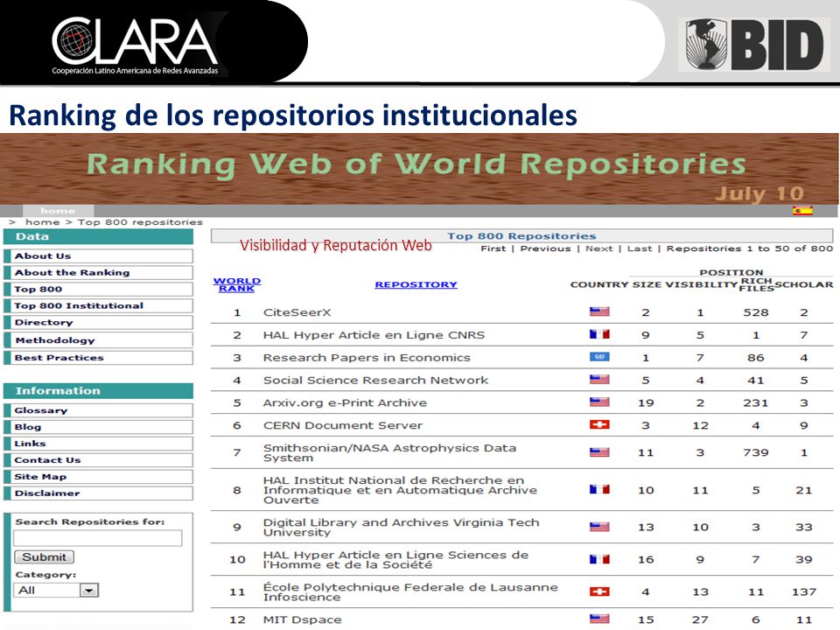This screenshot has width=840, height=630.
Task: Click the 'Top 800 repositories' breadcrumb text
Action: coord(140,222)
